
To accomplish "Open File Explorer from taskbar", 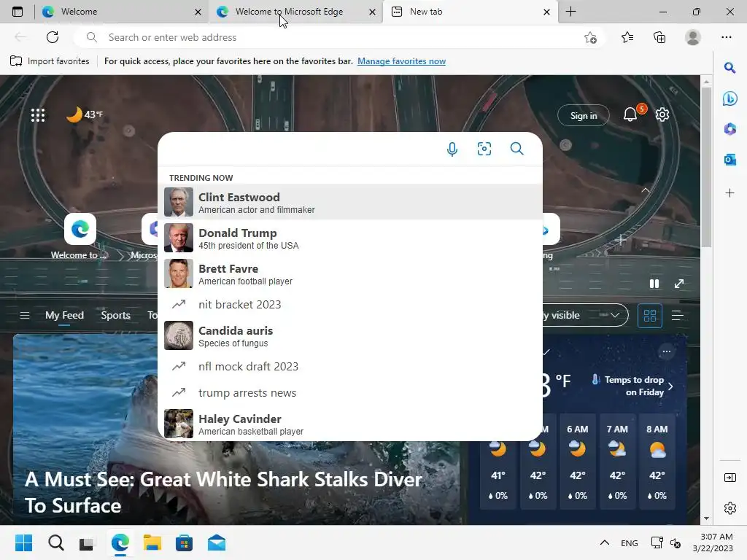I will 152,542.
